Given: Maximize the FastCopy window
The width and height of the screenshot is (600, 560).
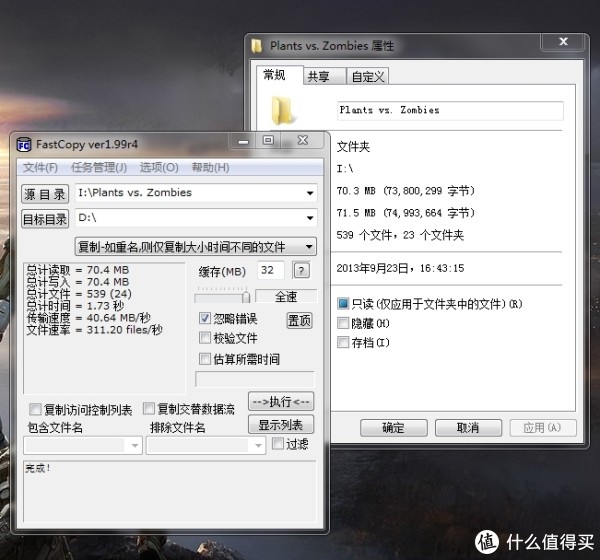Looking at the screenshot, I should [x=268, y=140].
